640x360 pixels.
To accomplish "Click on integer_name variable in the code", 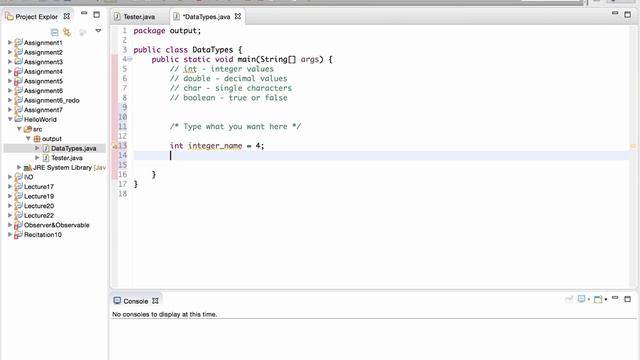I will coord(215,146).
